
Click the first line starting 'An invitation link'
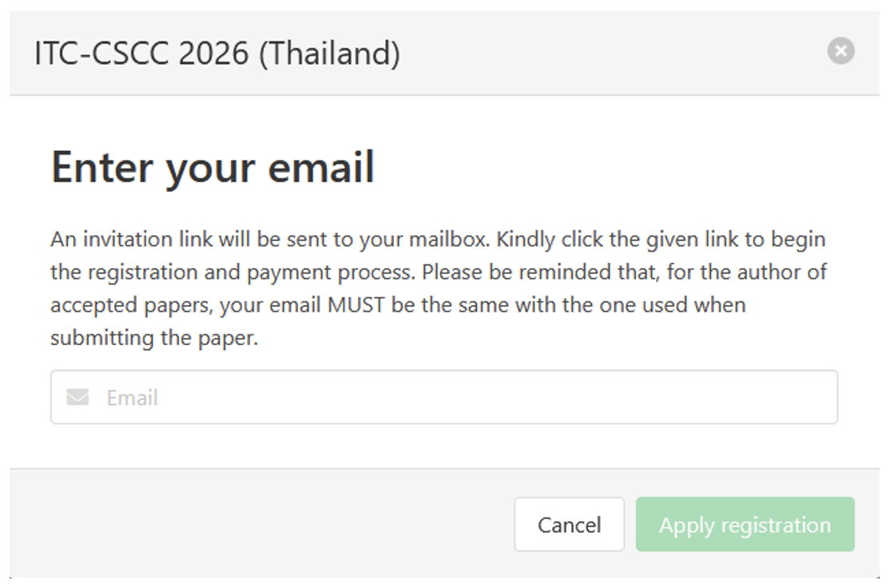click(x=437, y=239)
